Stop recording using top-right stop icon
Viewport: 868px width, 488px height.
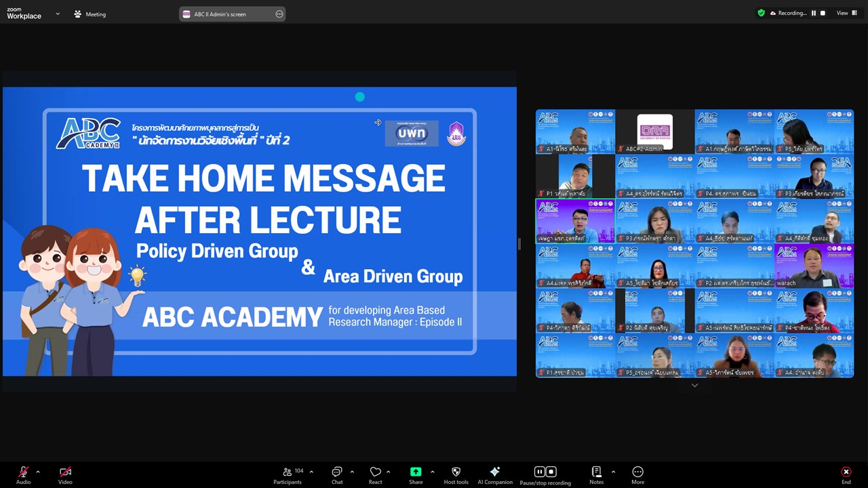(x=823, y=13)
